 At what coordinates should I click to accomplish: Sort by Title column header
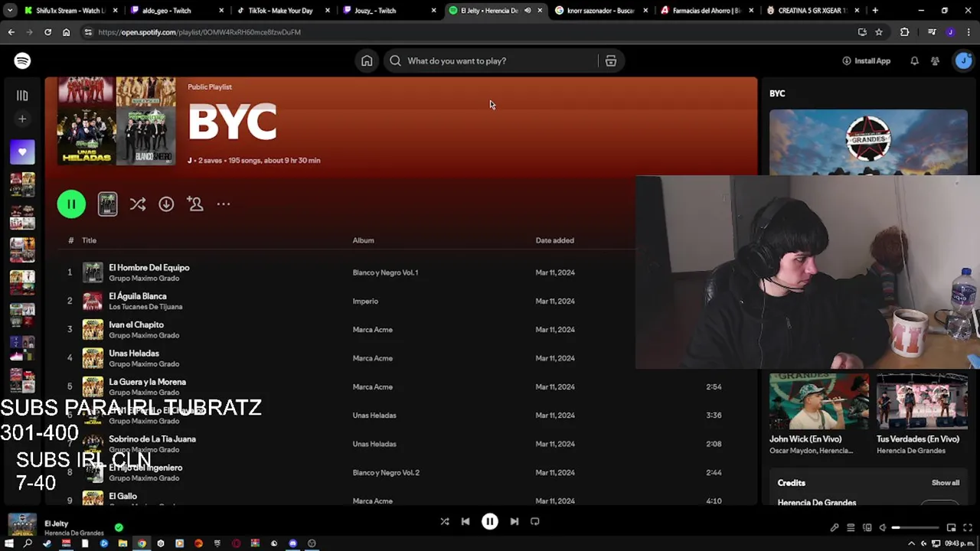pyautogui.click(x=90, y=241)
